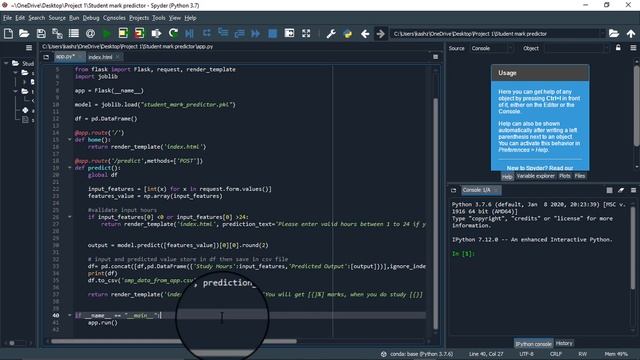Click the editor vertical scrollbar
The height and width of the screenshot is (360, 640).
pos(435,213)
